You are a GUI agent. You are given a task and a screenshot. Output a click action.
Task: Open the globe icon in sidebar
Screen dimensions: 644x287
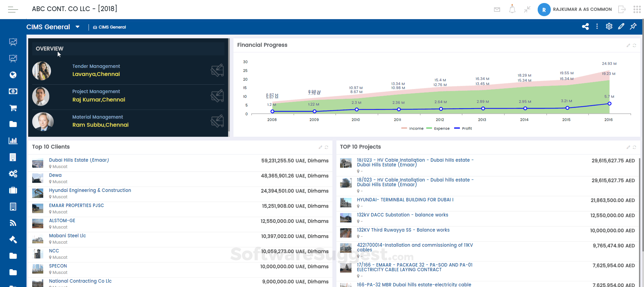(x=13, y=75)
